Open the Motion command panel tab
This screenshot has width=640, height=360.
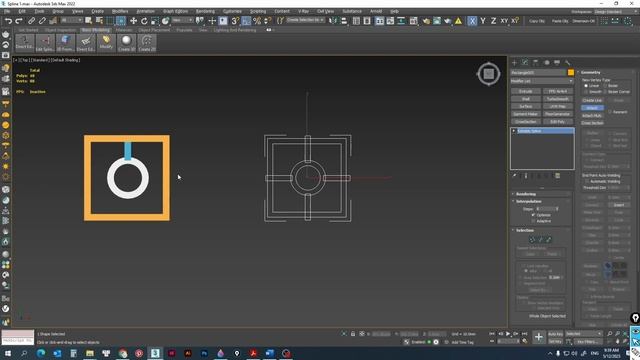(547, 62)
